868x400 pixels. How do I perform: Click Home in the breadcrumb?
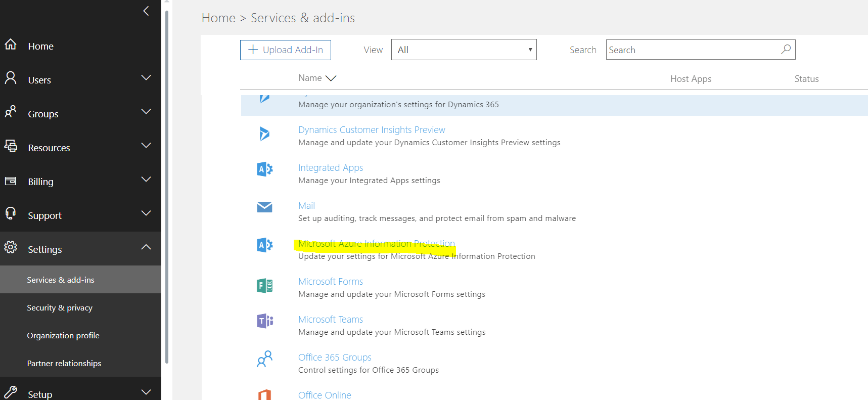[218, 18]
